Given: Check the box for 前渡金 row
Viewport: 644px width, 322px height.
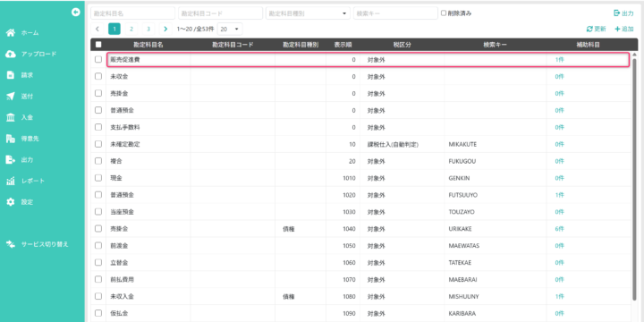Looking at the screenshot, I should [x=98, y=245].
